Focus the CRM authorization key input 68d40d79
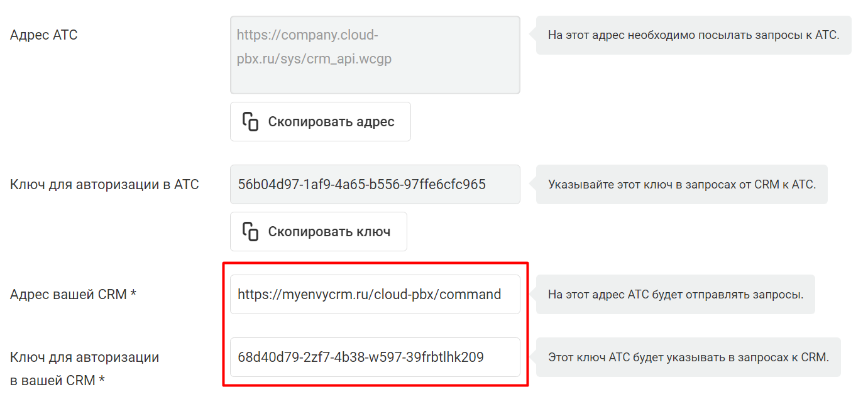 coord(375,358)
